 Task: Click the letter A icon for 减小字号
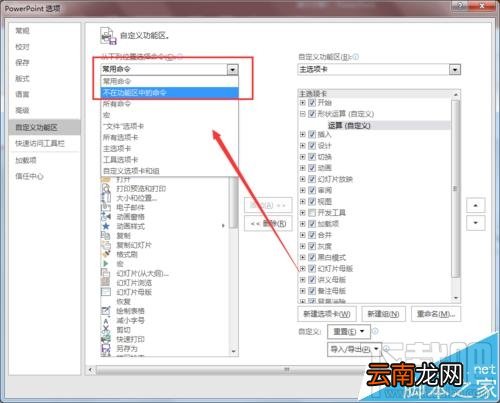106,320
